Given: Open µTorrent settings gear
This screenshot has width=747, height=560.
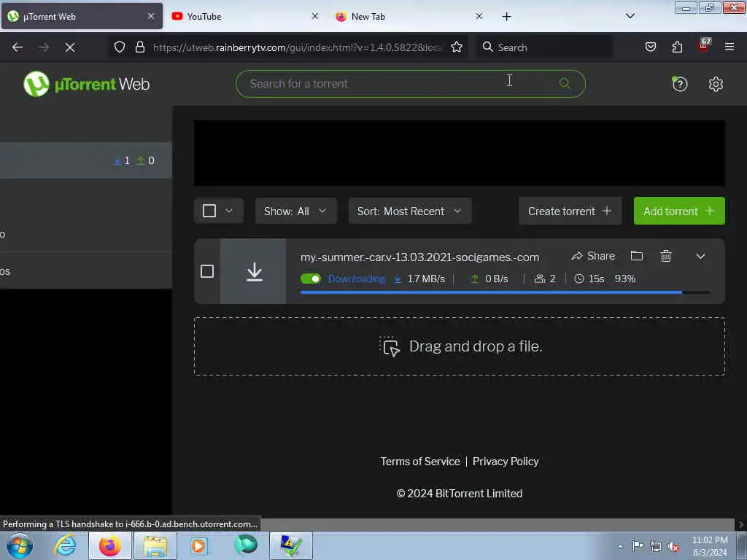Looking at the screenshot, I should pyautogui.click(x=716, y=84).
